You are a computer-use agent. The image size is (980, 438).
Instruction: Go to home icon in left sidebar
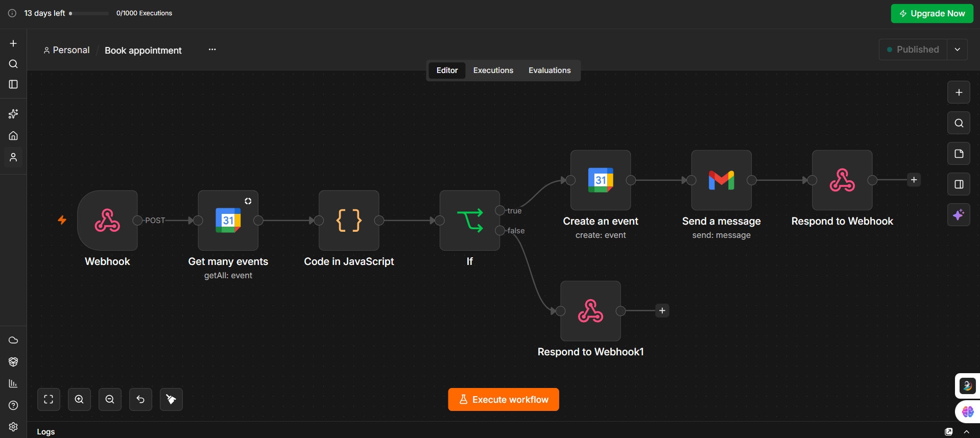coord(13,136)
